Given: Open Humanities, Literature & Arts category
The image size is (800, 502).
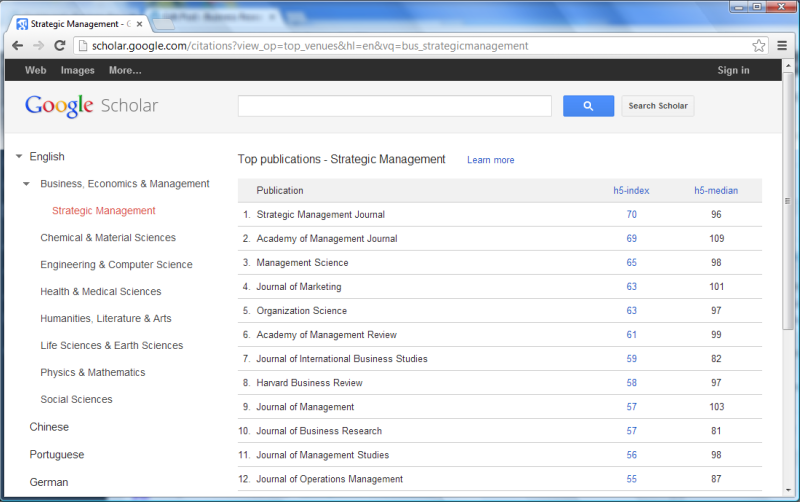Looking at the screenshot, I should click(106, 318).
